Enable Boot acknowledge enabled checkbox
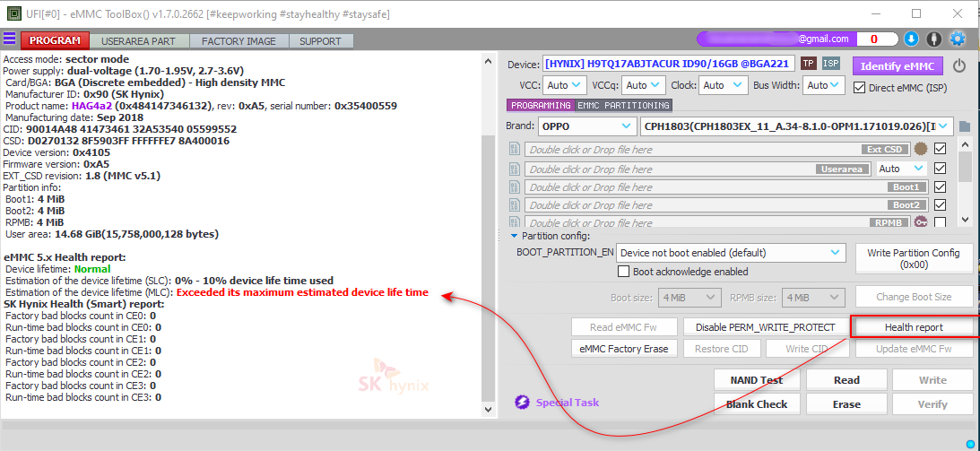 click(623, 272)
